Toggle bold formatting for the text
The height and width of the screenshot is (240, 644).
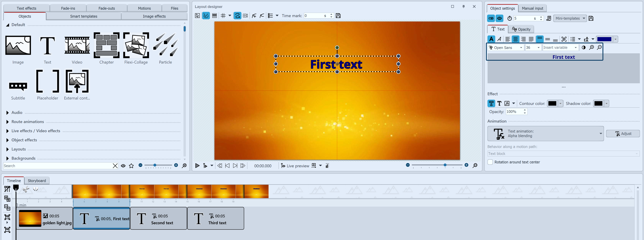pos(492,39)
